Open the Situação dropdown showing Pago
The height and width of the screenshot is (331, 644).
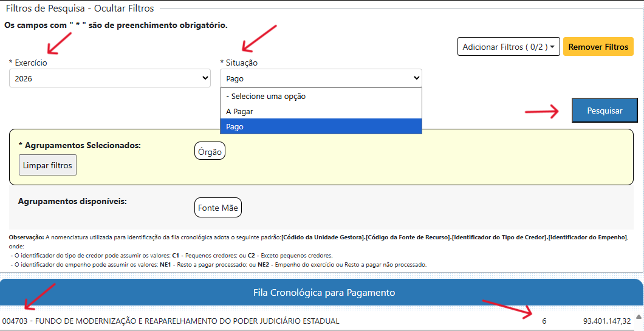coord(321,78)
